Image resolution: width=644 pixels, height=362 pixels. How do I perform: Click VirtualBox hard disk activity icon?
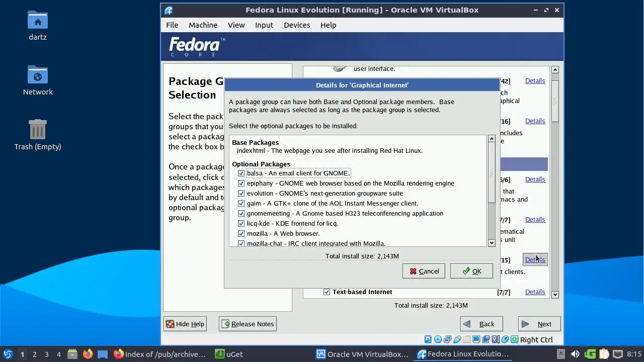[428, 339]
